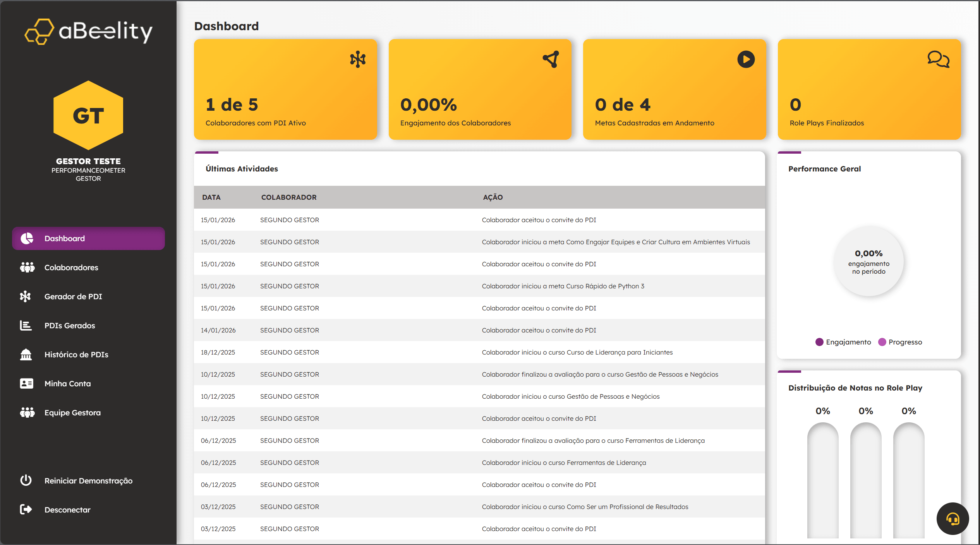
Task: Open Gerador de PDI via its network icon
Action: pyautogui.click(x=26, y=296)
